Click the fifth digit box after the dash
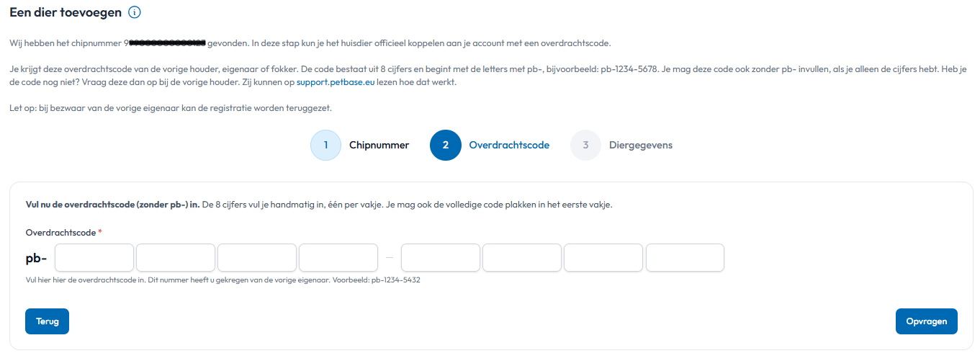Viewport: 980px width, 361px height. [441, 257]
